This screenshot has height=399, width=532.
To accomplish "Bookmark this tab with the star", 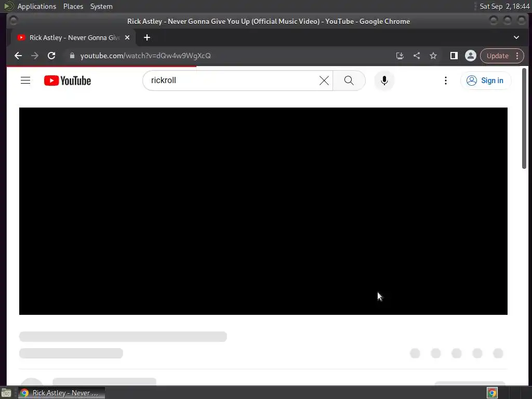I will click(433, 56).
